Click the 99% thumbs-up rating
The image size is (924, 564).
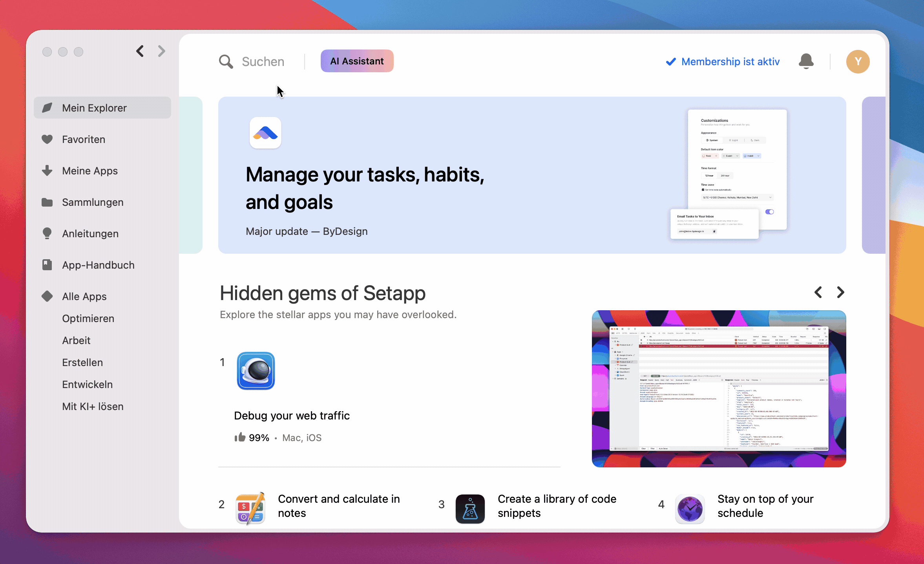pos(252,438)
